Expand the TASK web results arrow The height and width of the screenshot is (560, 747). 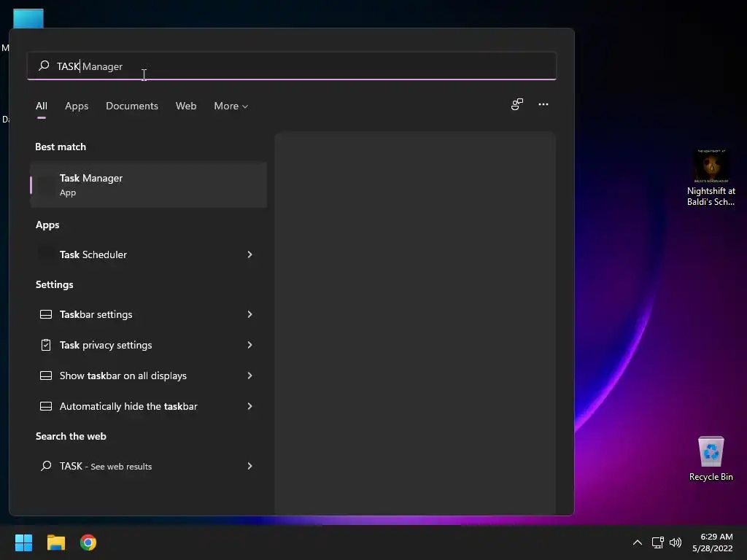point(249,466)
